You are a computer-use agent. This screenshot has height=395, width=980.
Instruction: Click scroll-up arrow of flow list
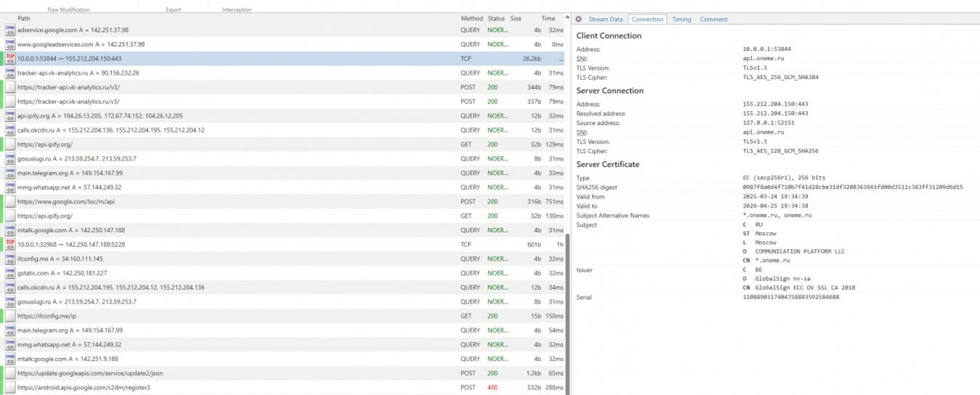coord(566,18)
